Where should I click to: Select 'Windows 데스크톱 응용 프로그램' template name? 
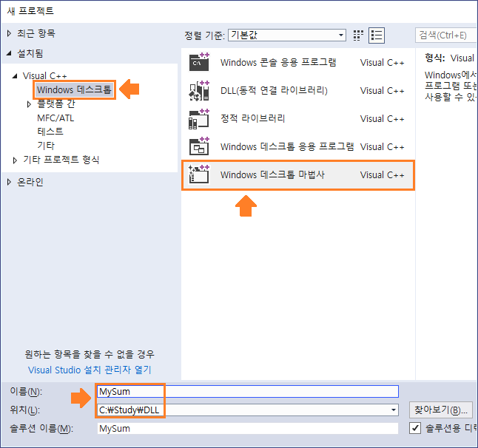tap(287, 146)
